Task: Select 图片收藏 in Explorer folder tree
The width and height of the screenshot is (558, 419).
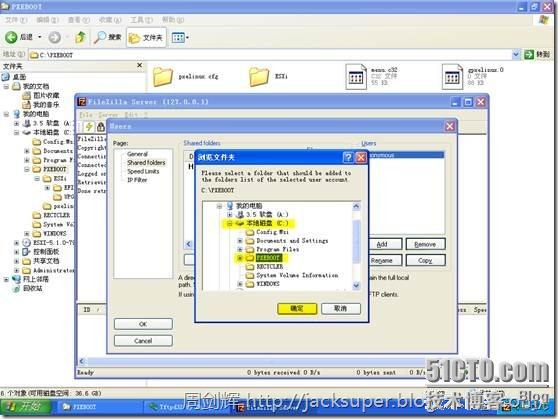Action: click(46, 95)
